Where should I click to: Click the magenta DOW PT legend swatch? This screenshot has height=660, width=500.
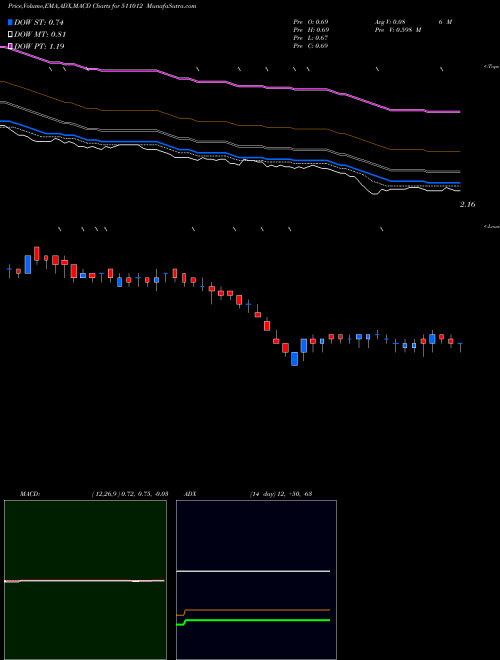pyautogui.click(x=10, y=46)
